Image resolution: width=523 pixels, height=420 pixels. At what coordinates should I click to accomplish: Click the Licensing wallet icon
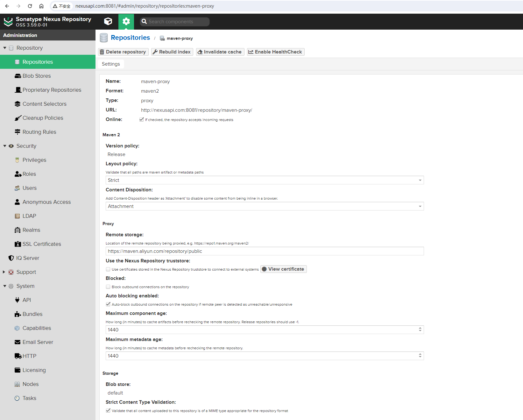pos(18,370)
